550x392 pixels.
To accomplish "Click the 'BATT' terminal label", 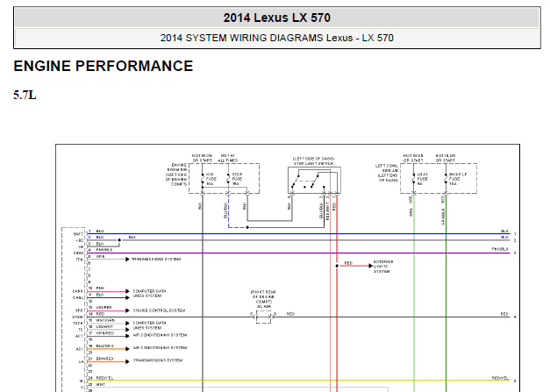I will click(78, 234).
